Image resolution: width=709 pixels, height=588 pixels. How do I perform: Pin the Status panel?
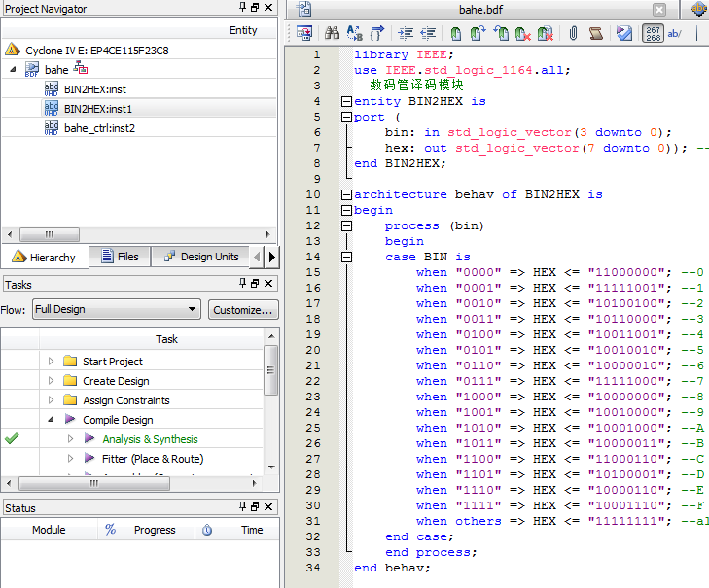click(243, 506)
